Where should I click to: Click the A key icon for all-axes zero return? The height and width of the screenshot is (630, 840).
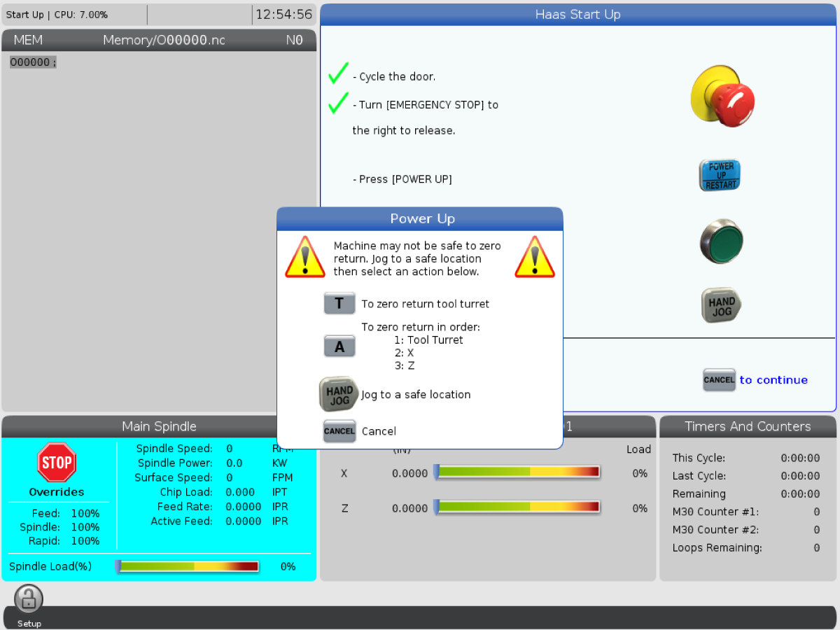339,346
